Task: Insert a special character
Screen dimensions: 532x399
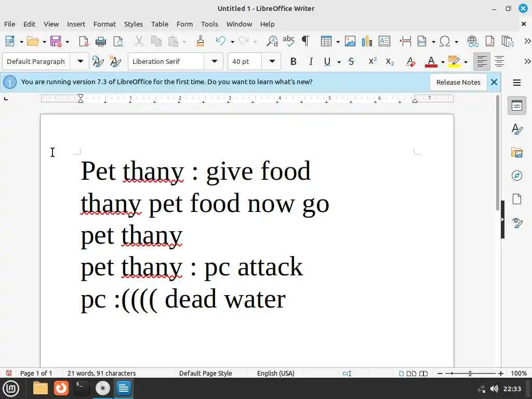Action: click(x=445, y=42)
